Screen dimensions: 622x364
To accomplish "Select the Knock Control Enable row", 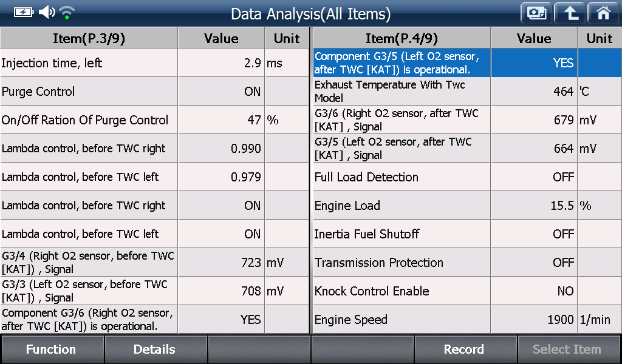I will click(467, 291).
